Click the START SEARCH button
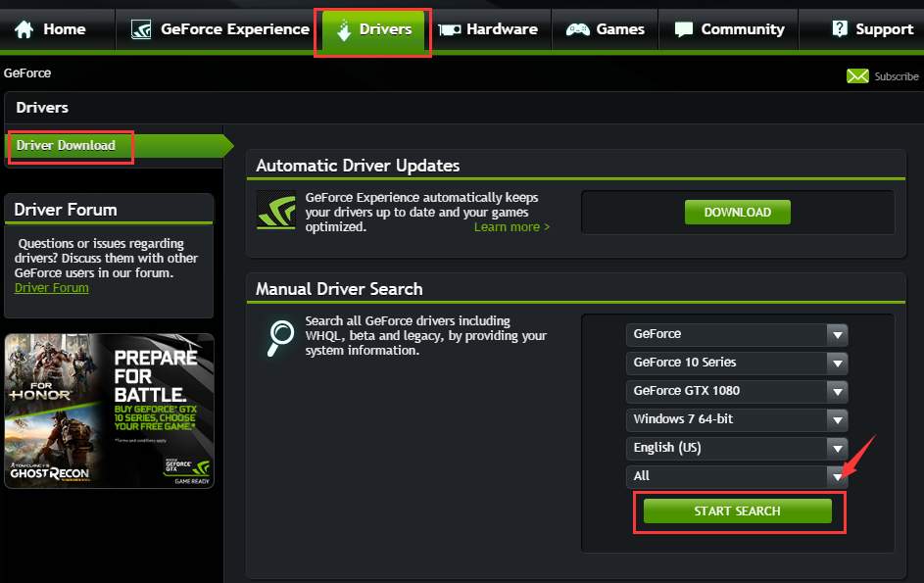Viewport: 924px width, 583px height. coord(737,511)
